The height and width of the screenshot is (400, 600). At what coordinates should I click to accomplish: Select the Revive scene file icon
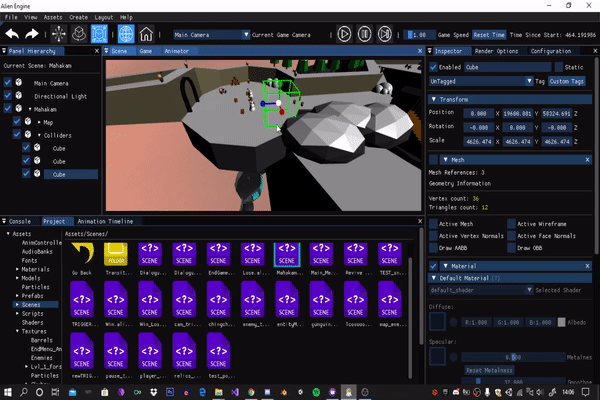click(355, 254)
